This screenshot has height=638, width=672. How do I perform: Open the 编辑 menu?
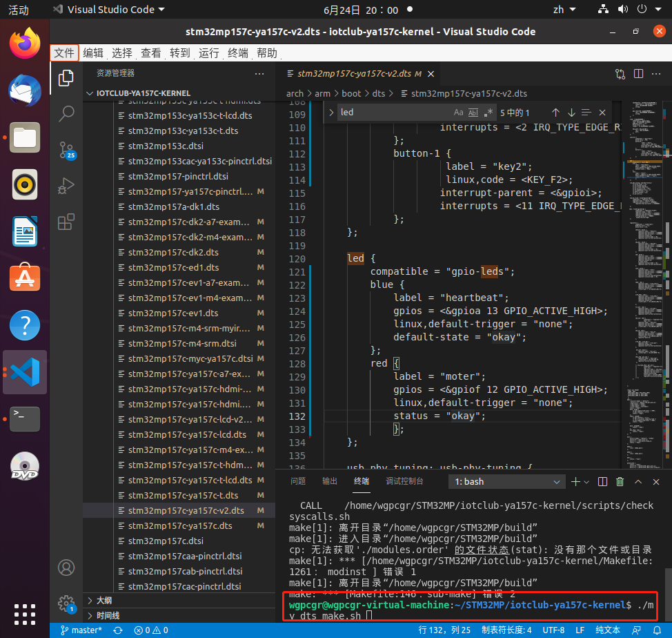93,52
